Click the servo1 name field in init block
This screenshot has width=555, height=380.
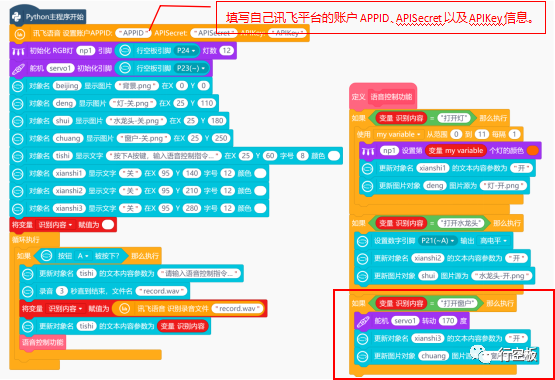(61, 68)
